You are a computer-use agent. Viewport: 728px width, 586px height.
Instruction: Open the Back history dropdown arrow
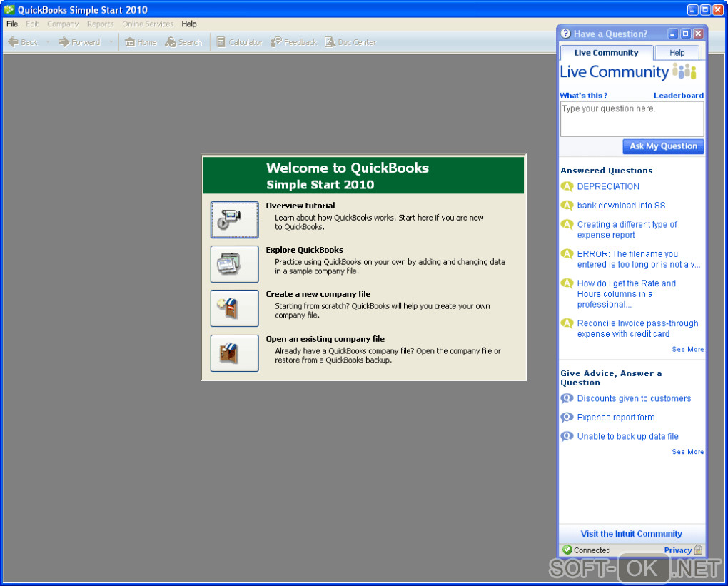[x=47, y=42]
